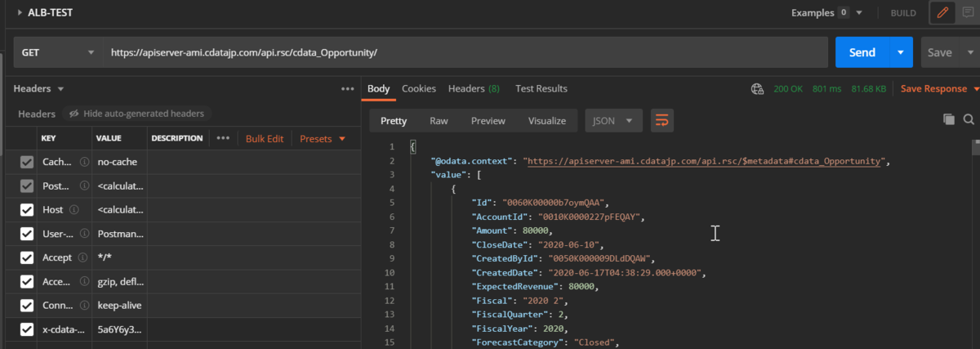Click the Bulk Edit link
Image resolution: width=980 pixels, height=349 pixels.
point(265,138)
